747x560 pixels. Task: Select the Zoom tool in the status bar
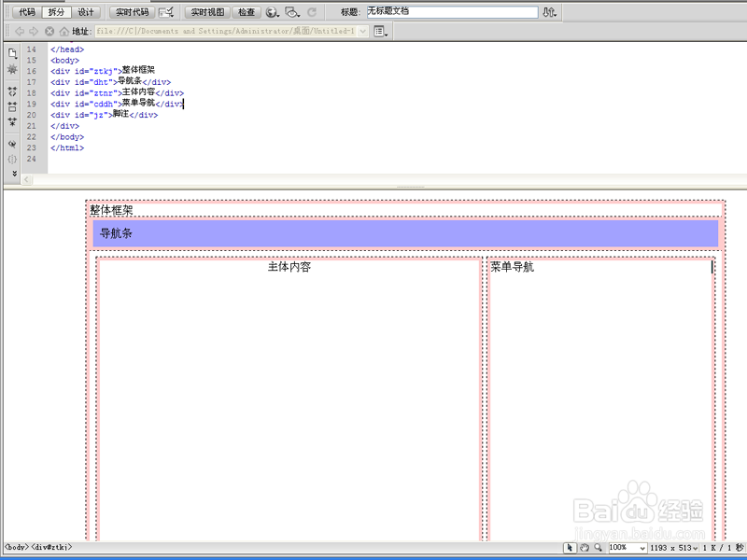598,548
